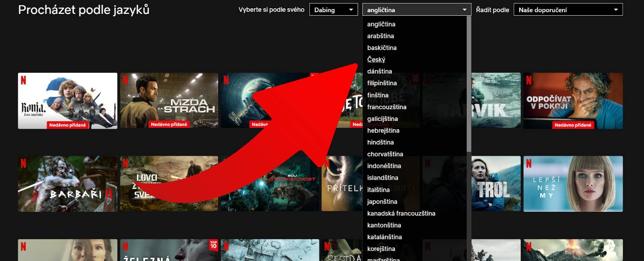Viewport: 644px width, 261px height.
Task: Open the Ronja title thumbnail
Action: pos(67,101)
